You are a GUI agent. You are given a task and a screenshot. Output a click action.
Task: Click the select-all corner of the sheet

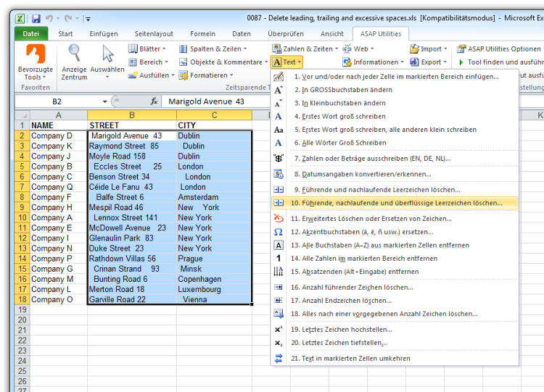[22, 115]
